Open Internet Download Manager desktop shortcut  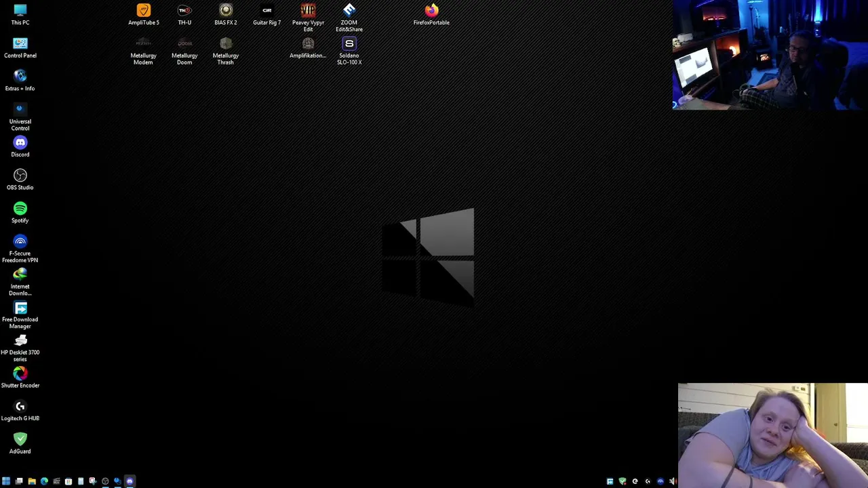coord(20,282)
